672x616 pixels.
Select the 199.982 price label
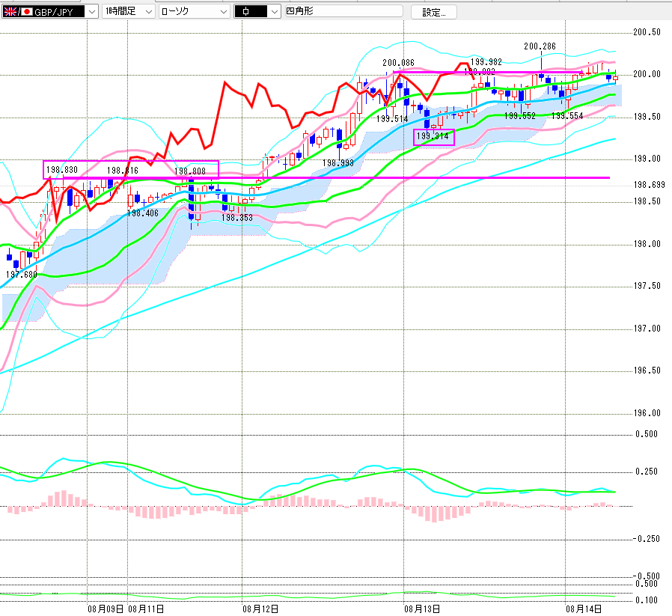[x=486, y=61]
